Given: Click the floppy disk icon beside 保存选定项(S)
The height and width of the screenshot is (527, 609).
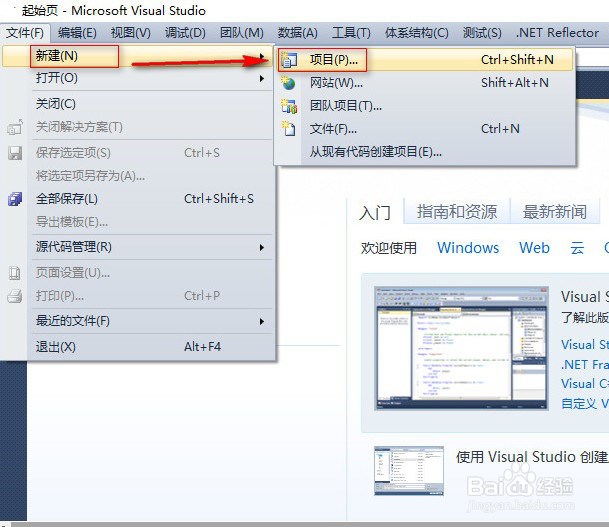Looking at the screenshot, I should pyautogui.click(x=15, y=153).
